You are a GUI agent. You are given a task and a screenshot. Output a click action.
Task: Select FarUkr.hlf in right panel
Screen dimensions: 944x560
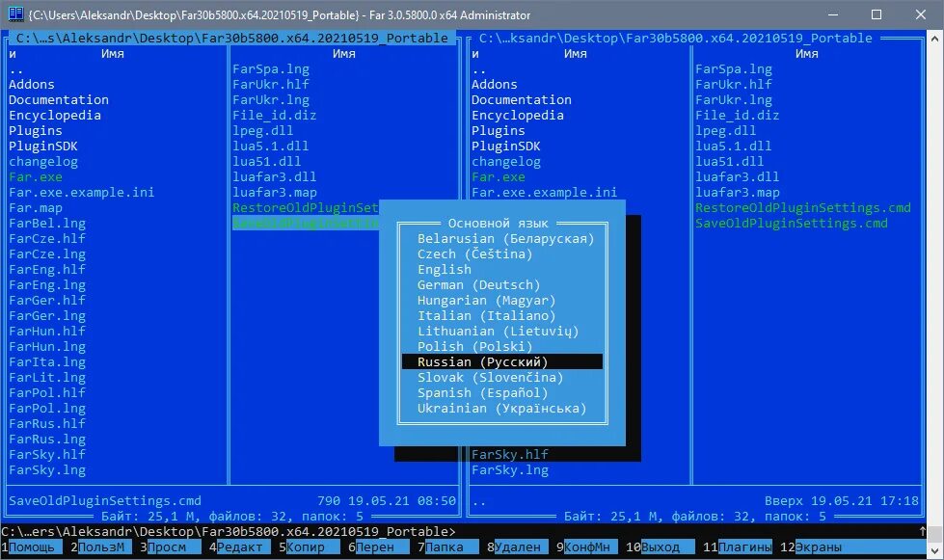point(734,85)
